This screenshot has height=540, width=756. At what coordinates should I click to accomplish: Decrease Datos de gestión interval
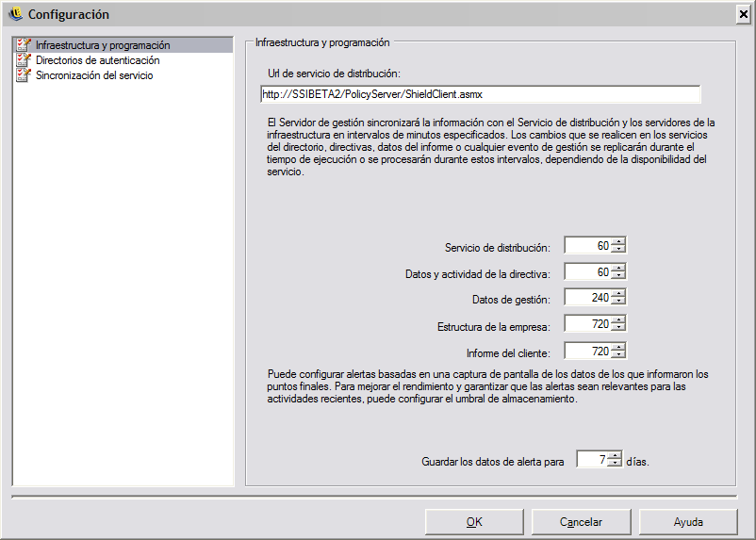pyautogui.click(x=618, y=301)
